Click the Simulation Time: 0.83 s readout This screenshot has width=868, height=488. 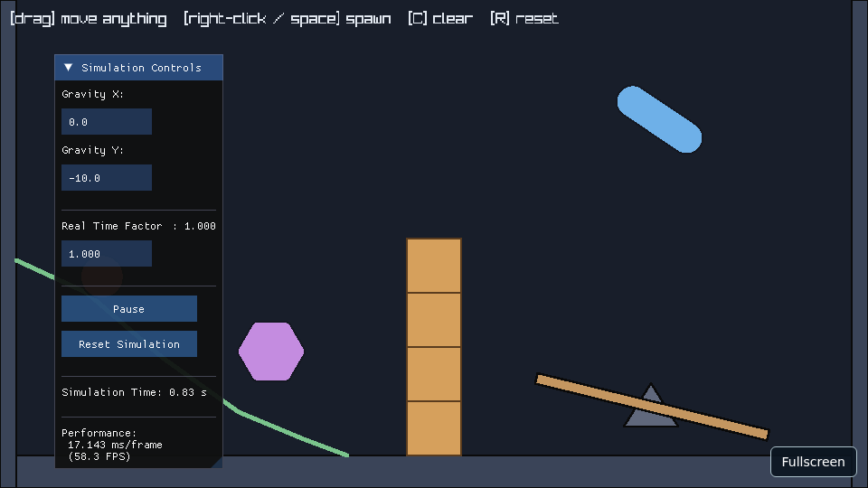pos(134,392)
